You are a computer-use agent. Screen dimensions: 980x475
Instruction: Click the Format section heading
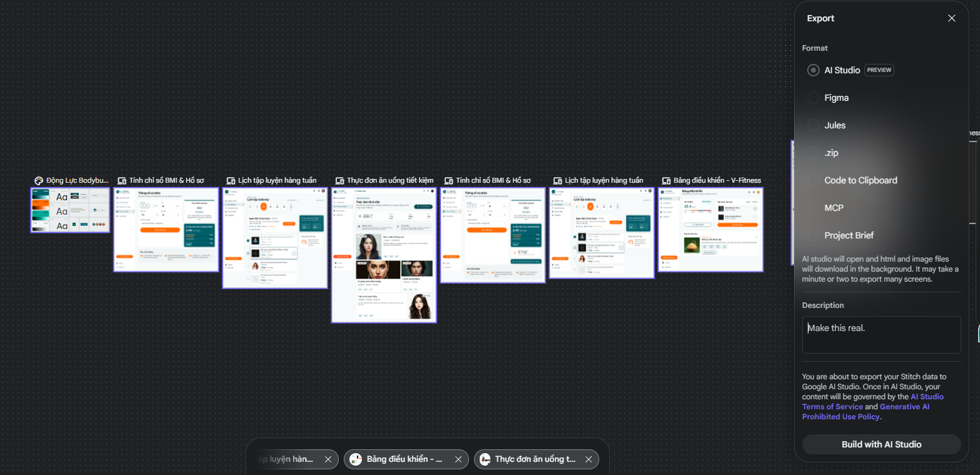tap(815, 48)
